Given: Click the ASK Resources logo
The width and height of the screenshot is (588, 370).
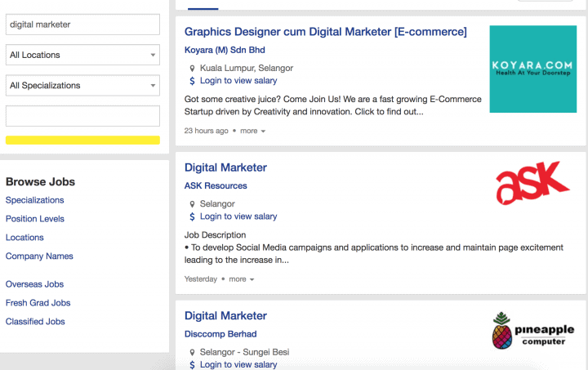Looking at the screenshot, I should pyautogui.click(x=532, y=183).
